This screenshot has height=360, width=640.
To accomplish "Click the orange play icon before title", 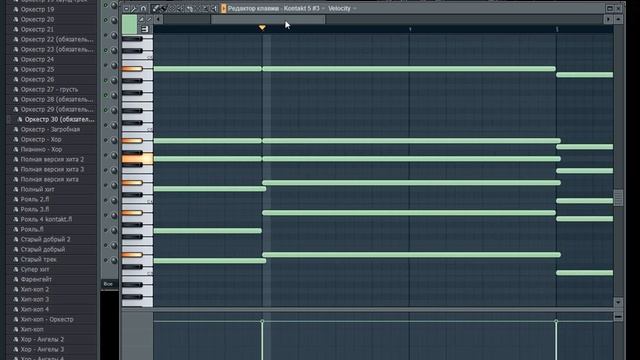I will tap(224, 8).
